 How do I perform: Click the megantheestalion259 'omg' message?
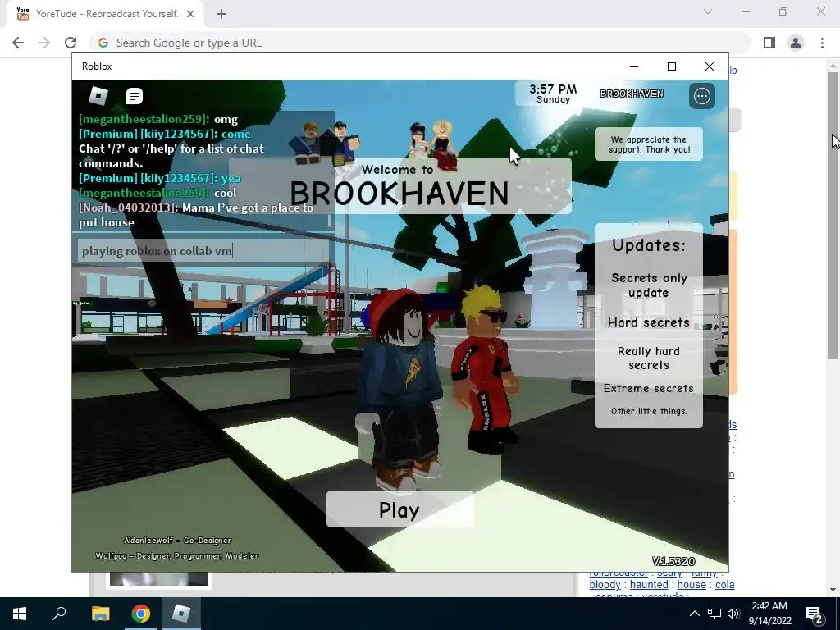pos(158,119)
